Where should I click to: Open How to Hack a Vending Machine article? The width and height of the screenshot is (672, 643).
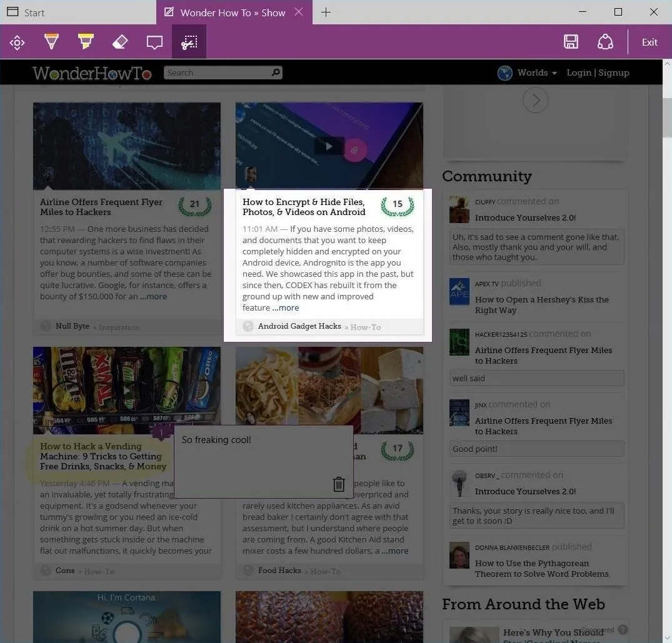tap(103, 456)
